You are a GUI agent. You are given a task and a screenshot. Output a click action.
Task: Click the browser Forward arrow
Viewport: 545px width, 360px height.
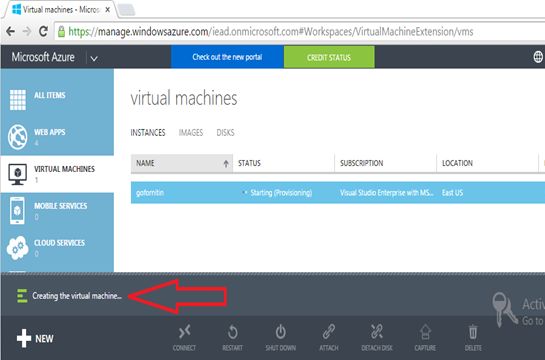[27, 32]
